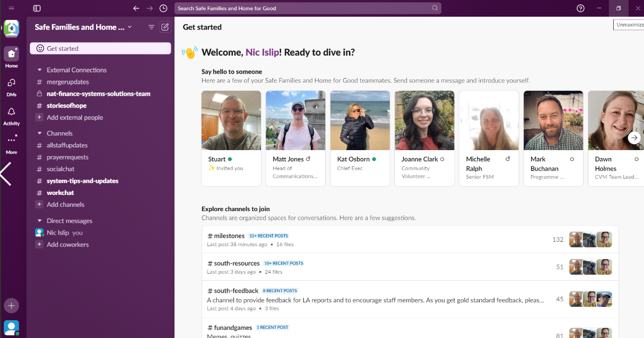Viewport: 644px width, 338px height.
Task: Collapse the External Connections section
Action: (39, 70)
